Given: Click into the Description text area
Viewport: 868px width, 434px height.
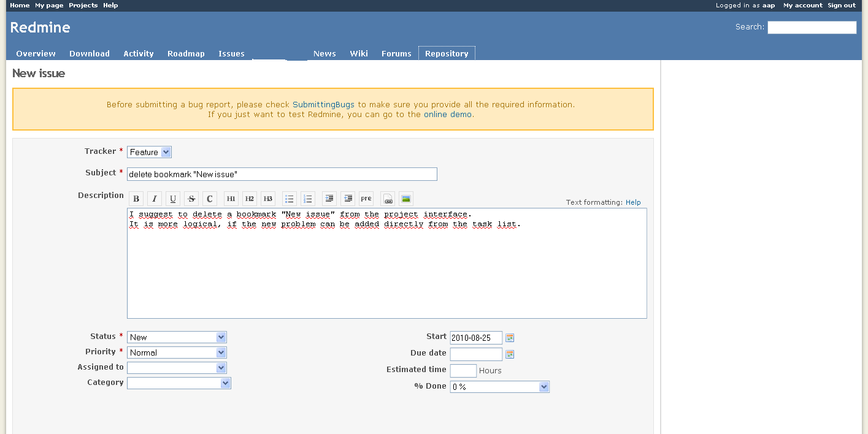Looking at the screenshot, I should [x=387, y=264].
